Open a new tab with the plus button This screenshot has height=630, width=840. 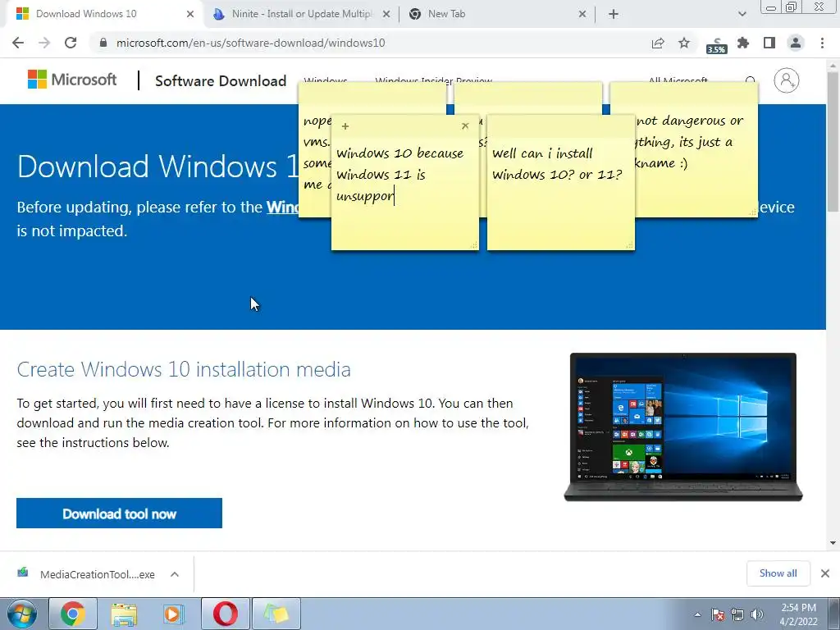(x=614, y=15)
